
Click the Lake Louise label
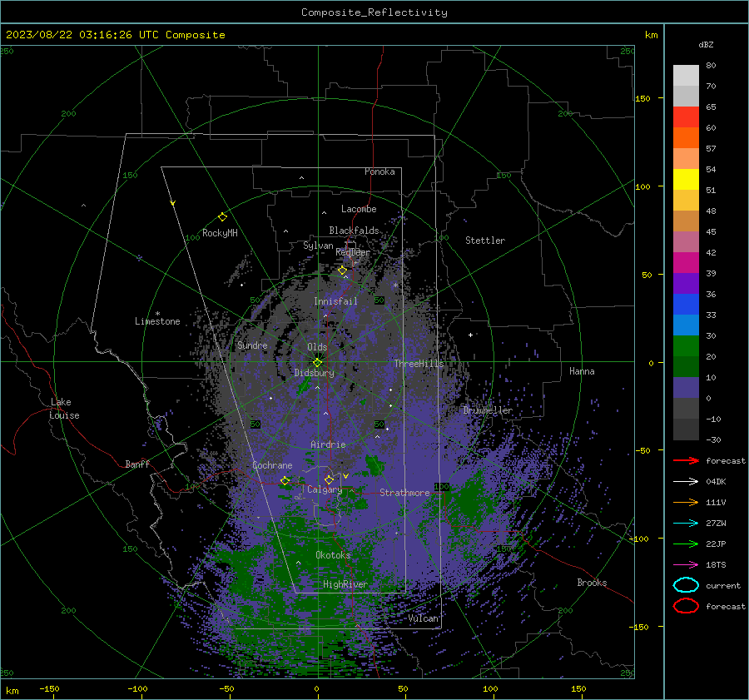[64, 409]
